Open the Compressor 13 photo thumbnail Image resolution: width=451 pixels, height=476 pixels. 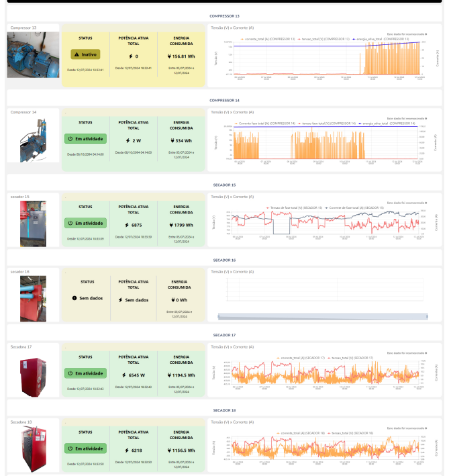33,55
